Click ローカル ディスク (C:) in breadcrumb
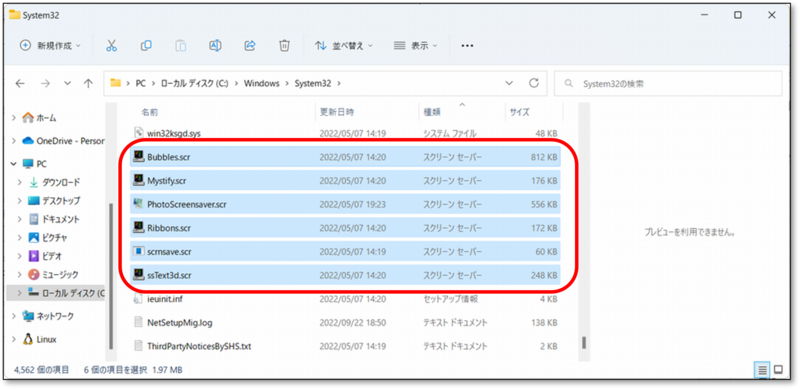 (x=194, y=84)
